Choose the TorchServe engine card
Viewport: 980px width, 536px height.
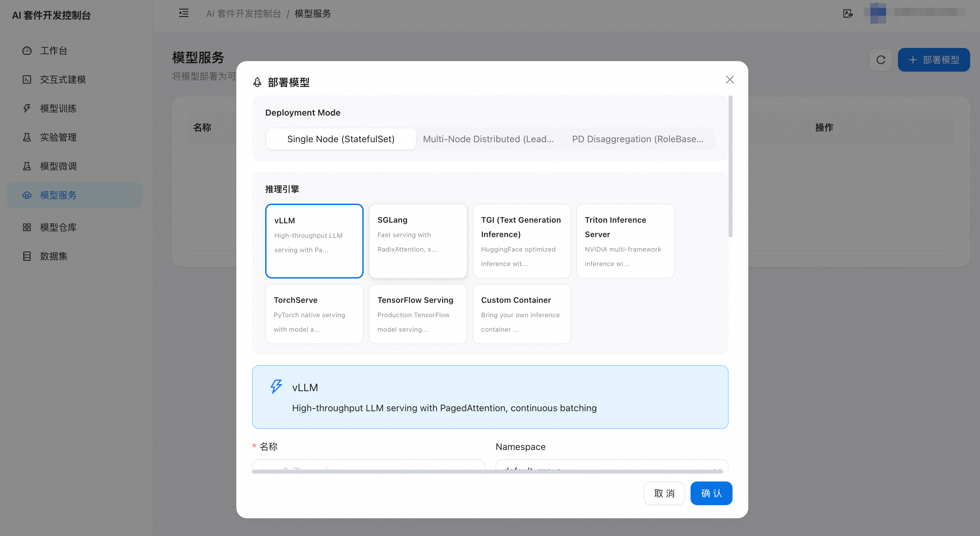pos(314,314)
